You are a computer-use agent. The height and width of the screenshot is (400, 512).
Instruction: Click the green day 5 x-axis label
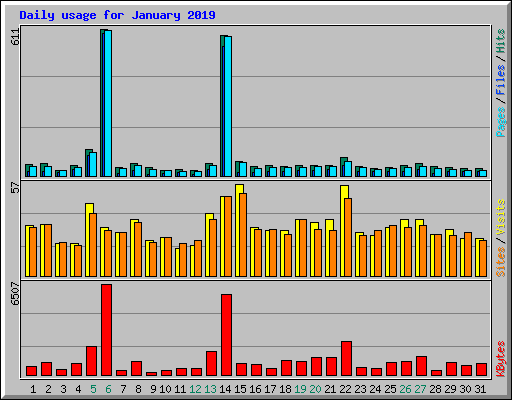pyautogui.click(x=93, y=389)
